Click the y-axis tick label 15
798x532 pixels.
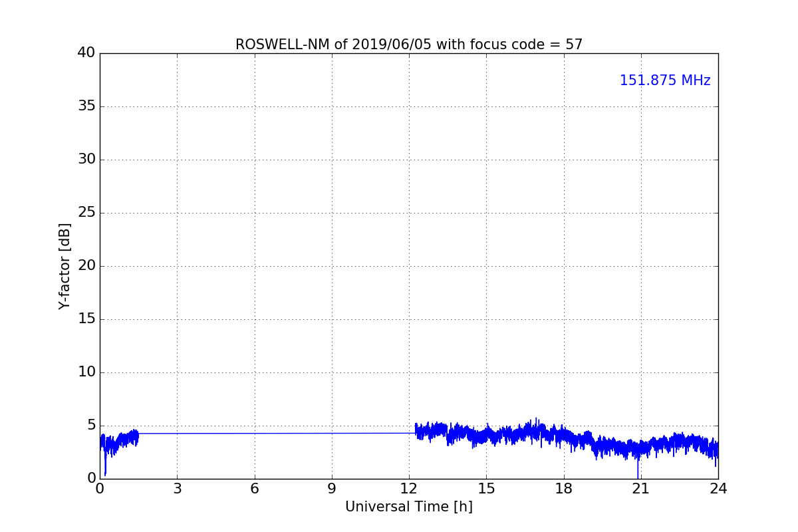86,319
